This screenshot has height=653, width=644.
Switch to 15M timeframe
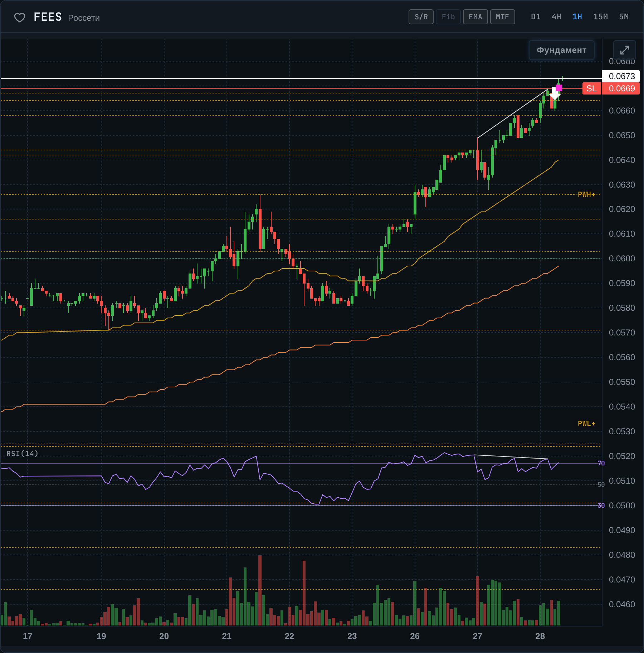click(x=600, y=17)
